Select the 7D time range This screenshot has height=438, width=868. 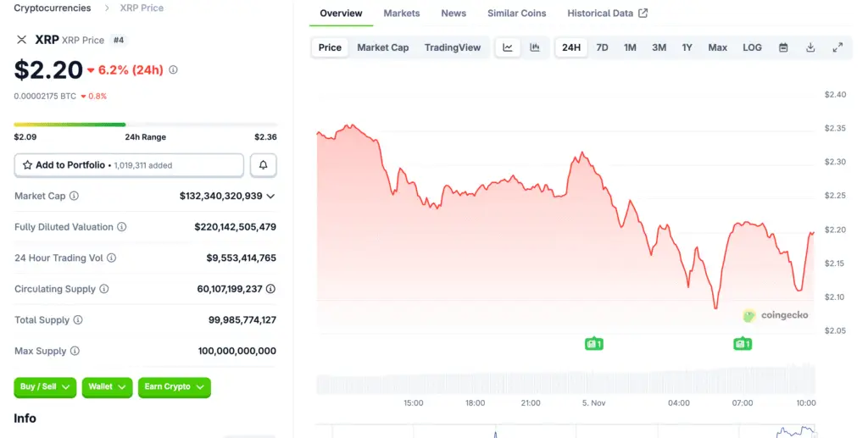tap(602, 47)
